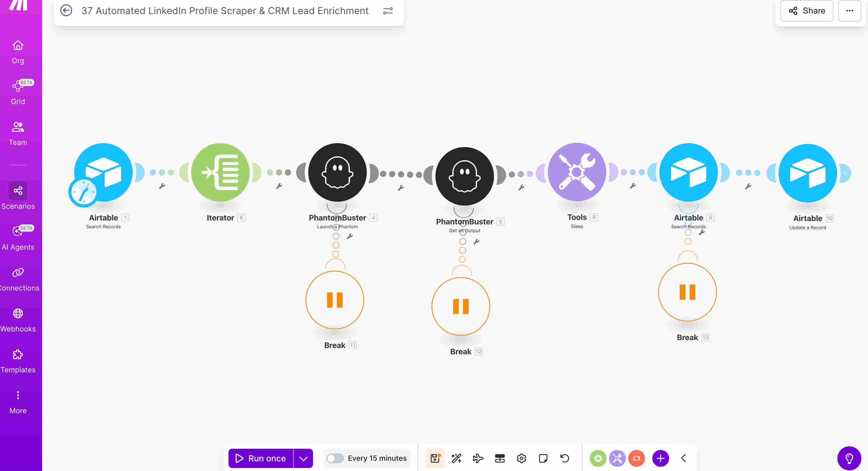Open Airtable Search Records module 9
The image size is (868, 471).
(x=688, y=172)
